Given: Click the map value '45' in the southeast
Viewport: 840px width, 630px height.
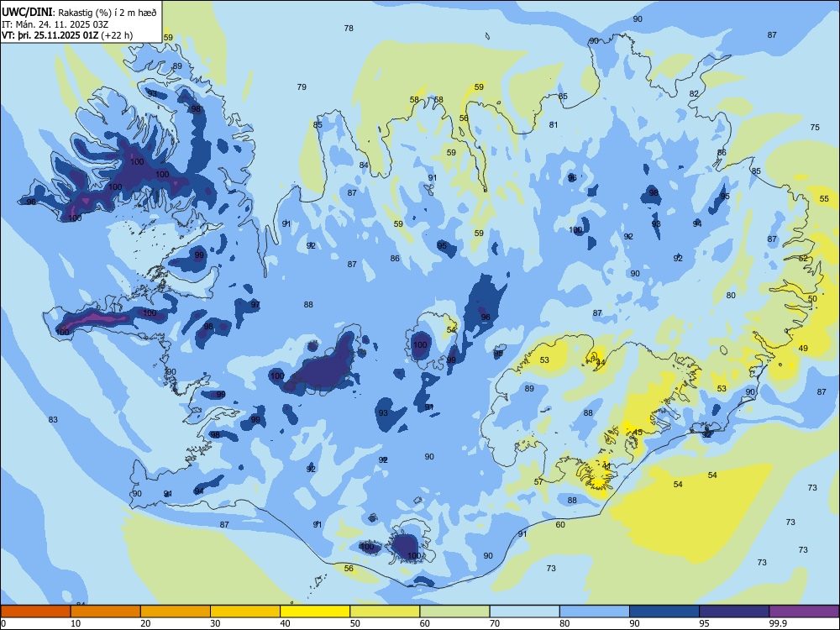Looking at the screenshot, I should 638,433.
